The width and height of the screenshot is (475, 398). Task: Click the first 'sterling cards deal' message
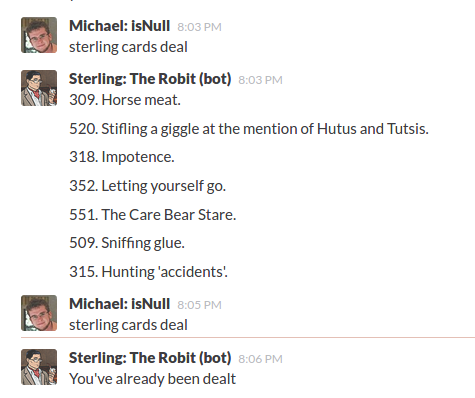[x=128, y=47]
